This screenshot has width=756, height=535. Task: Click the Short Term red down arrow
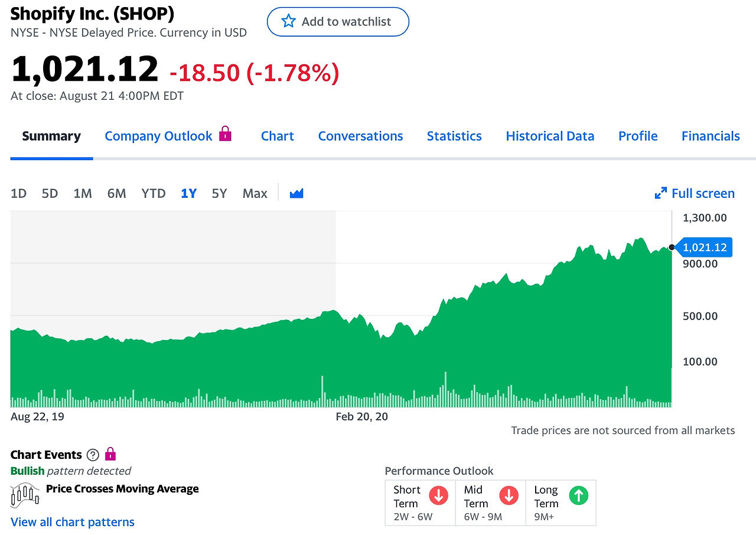click(438, 496)
